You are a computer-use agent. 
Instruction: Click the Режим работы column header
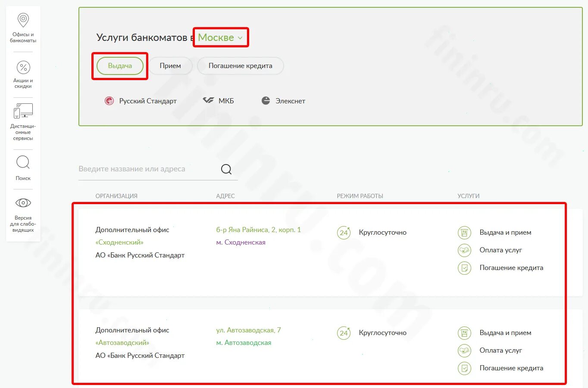coord(360,196)
